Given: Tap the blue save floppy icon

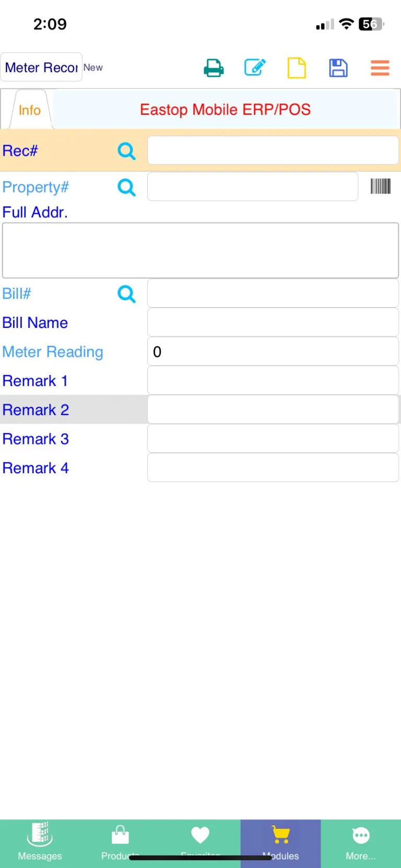Looking at the screenshot, I should [x=338, y=68].
